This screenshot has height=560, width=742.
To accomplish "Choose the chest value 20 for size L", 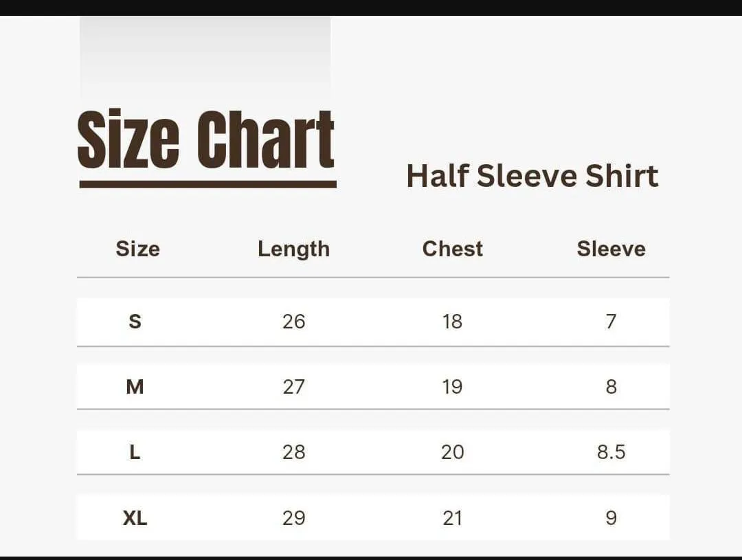I will pos(452,452).
